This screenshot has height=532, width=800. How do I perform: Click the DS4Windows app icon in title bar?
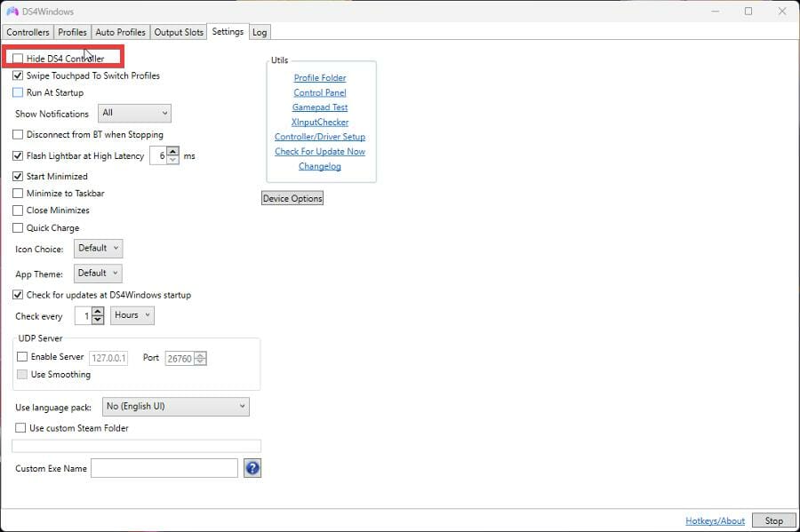(x=12, y=12)
